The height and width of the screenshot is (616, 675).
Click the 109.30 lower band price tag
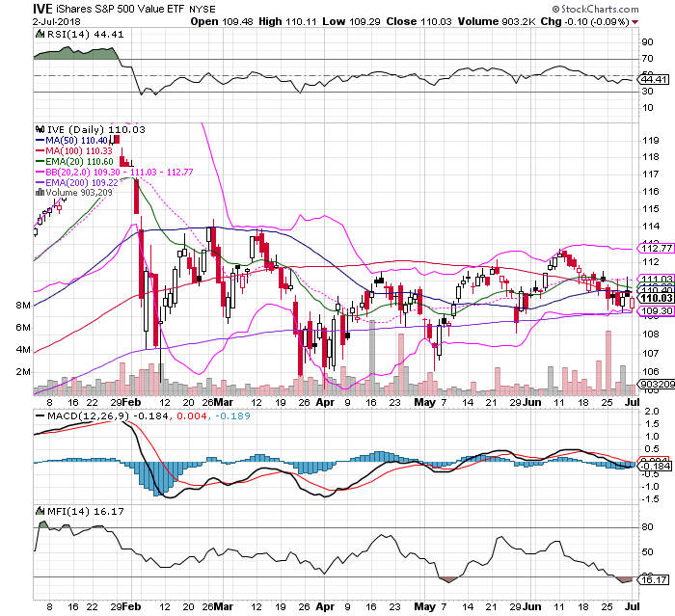657,310
